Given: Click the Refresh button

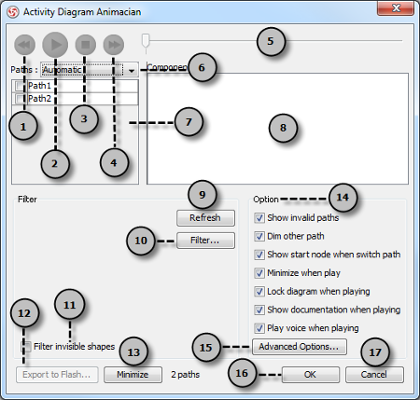Looking at the screenshot, I should (205, 218).
